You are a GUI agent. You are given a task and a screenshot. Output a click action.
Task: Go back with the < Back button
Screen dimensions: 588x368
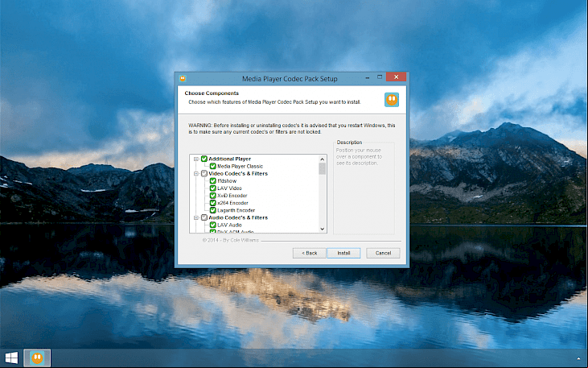310,253
